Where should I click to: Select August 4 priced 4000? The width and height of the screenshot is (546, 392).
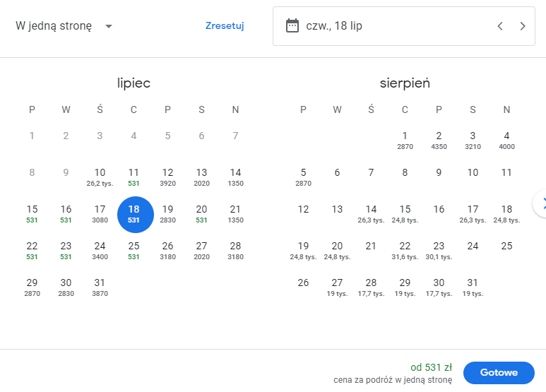506,141
